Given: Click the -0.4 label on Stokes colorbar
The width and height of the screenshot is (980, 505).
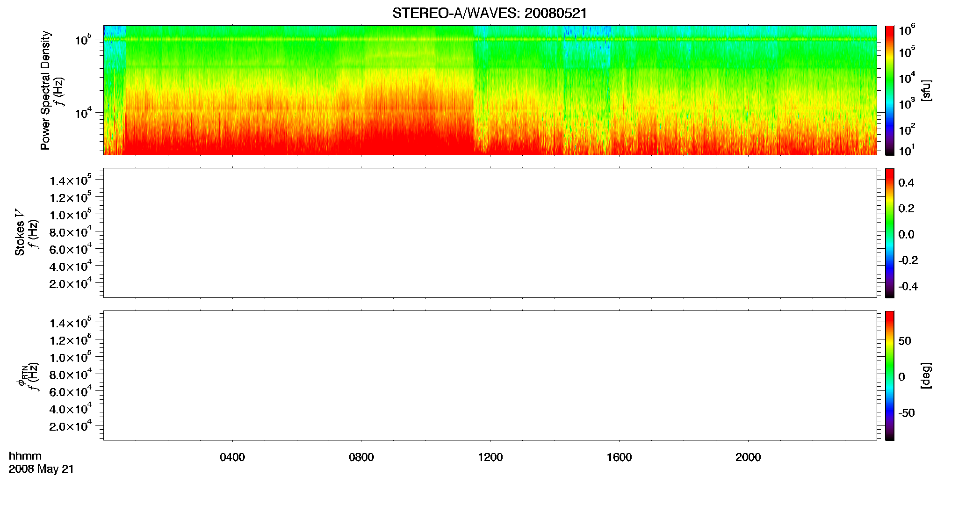Looking at the screenshot, I should click(x=908, y=287).
